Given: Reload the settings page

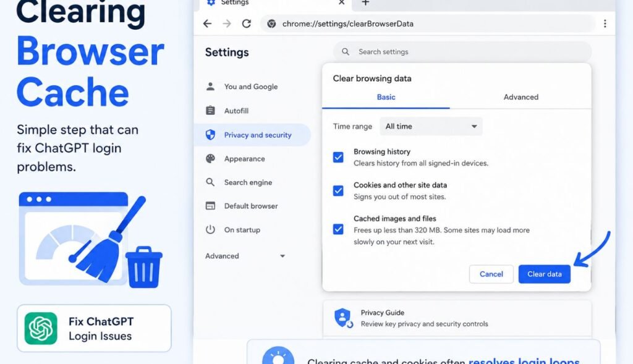Looking at the screenshot, I should [246, 24].
